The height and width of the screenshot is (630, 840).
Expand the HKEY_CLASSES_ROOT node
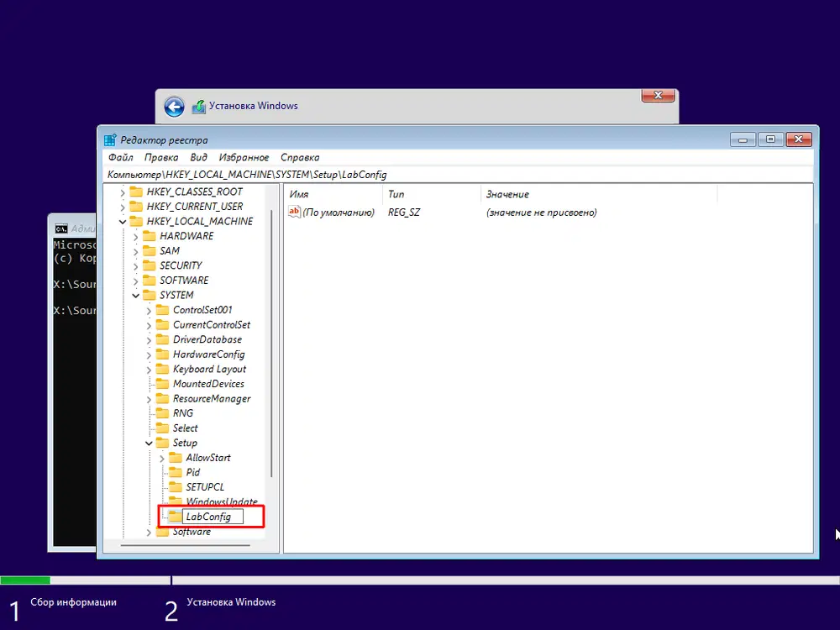[123, 191]
